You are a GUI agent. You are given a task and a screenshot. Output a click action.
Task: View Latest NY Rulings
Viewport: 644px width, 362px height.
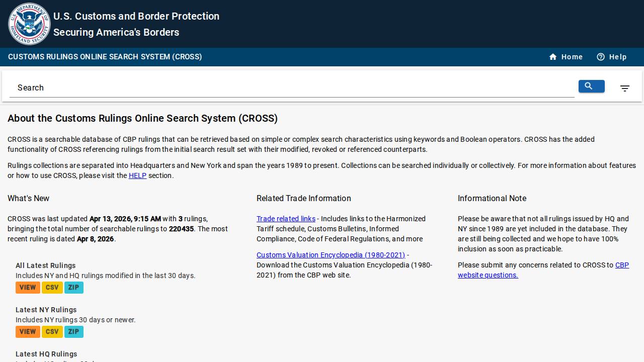click(x=28, y=332)
